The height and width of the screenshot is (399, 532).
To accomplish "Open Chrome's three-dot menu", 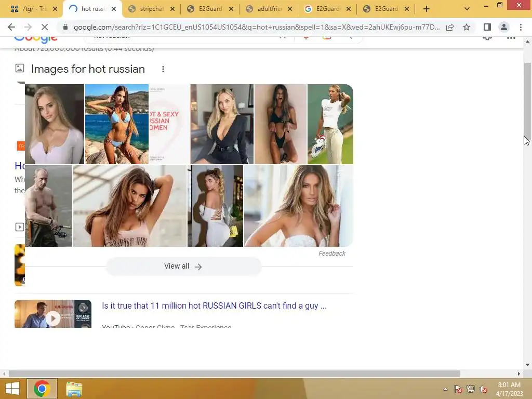I will pos(521,27).
